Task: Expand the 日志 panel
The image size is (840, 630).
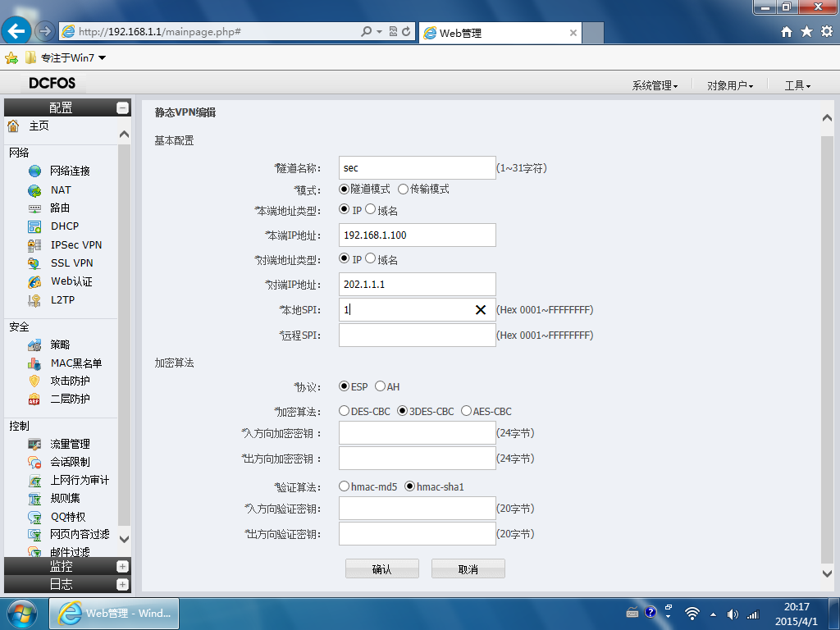Action: (x=123, y=584)
